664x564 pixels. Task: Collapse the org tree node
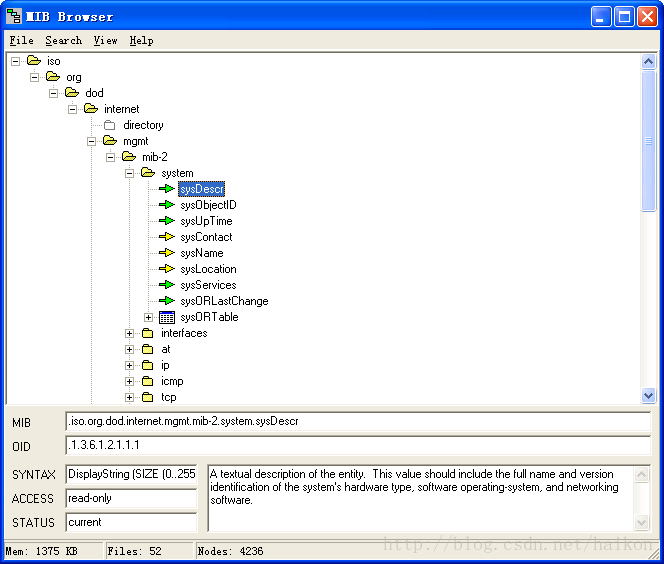click(35, 77)
